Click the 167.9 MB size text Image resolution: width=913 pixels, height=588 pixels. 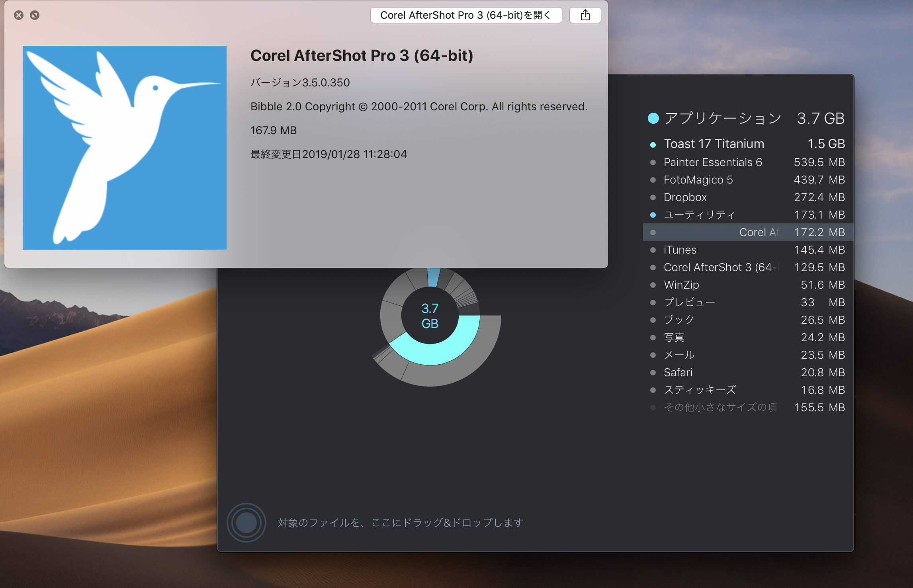[x=274, y=130]
